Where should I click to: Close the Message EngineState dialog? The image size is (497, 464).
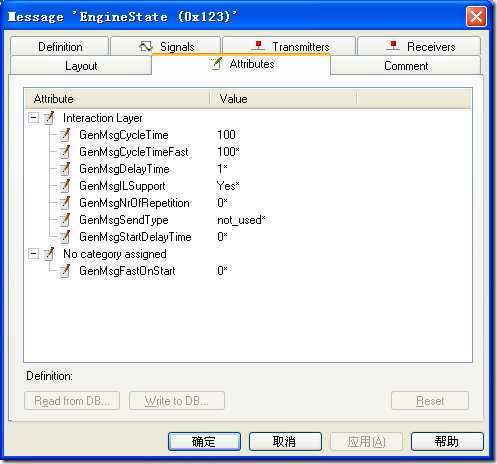[476, 17]
